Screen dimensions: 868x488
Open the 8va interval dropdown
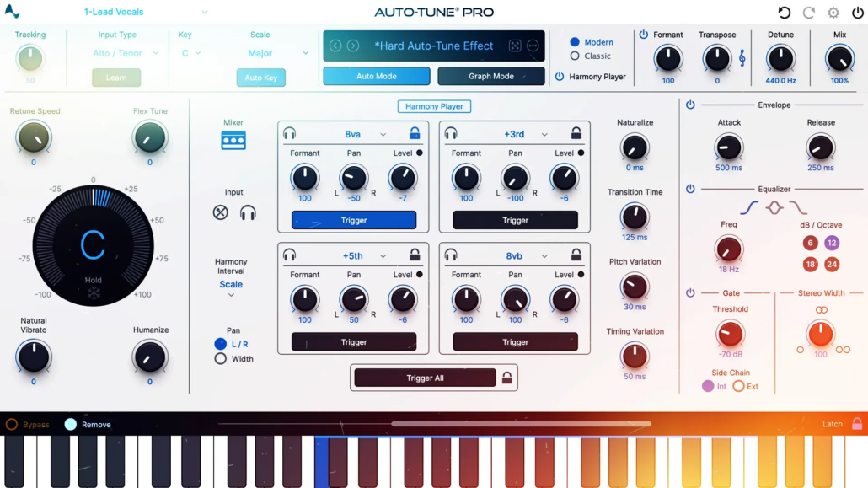[366, 134]
